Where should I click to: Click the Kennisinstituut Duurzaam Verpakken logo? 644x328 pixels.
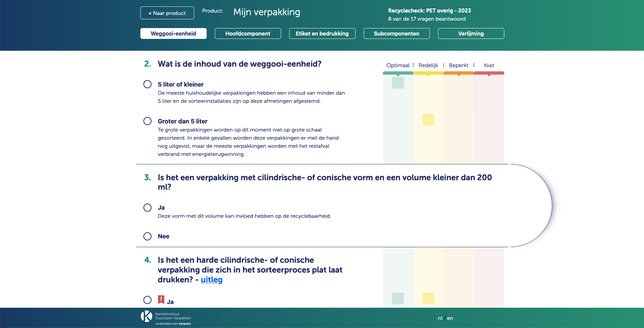tap(166, 318)
